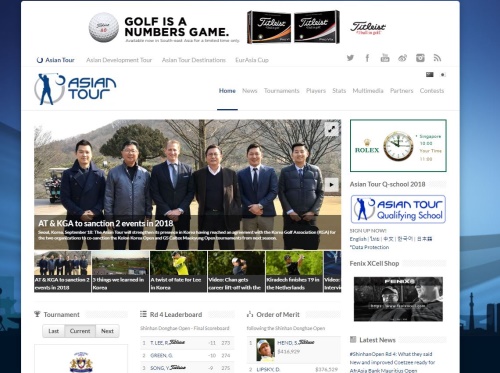
Task: Open the current tournament crest logo
Action: pos(81,362)
